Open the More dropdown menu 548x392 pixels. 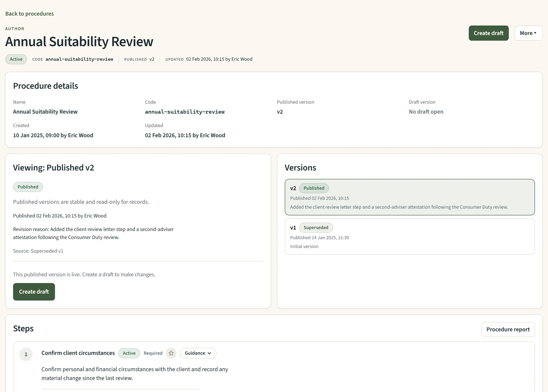528,33
